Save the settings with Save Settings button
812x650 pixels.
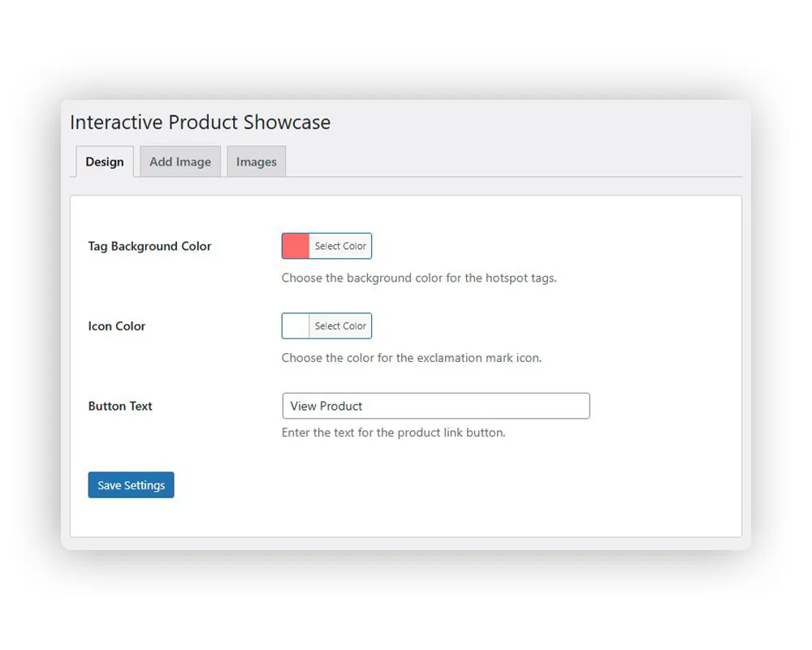131,485
